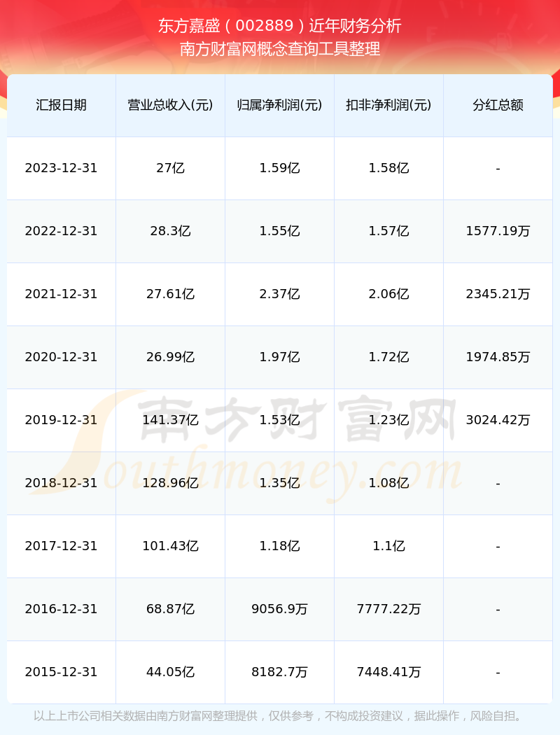Screen dimensions: 560x735
Task: Select the date cell 2022-12-31
Action: coord(61,231)
